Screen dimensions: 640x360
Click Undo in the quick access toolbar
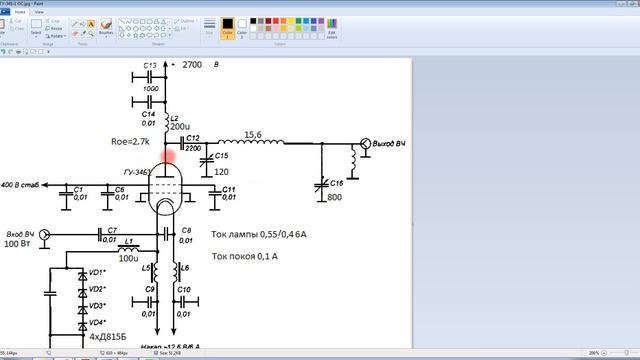[3, 51]
